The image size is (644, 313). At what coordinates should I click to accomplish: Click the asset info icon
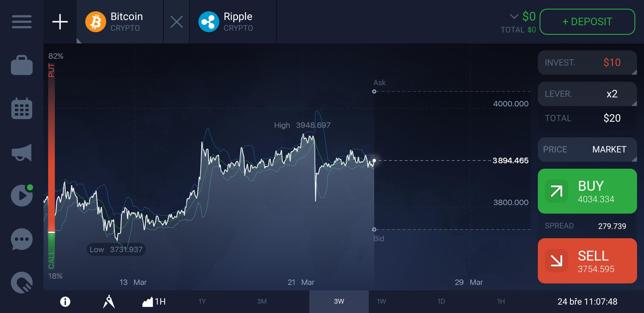[x=65, y=302]
